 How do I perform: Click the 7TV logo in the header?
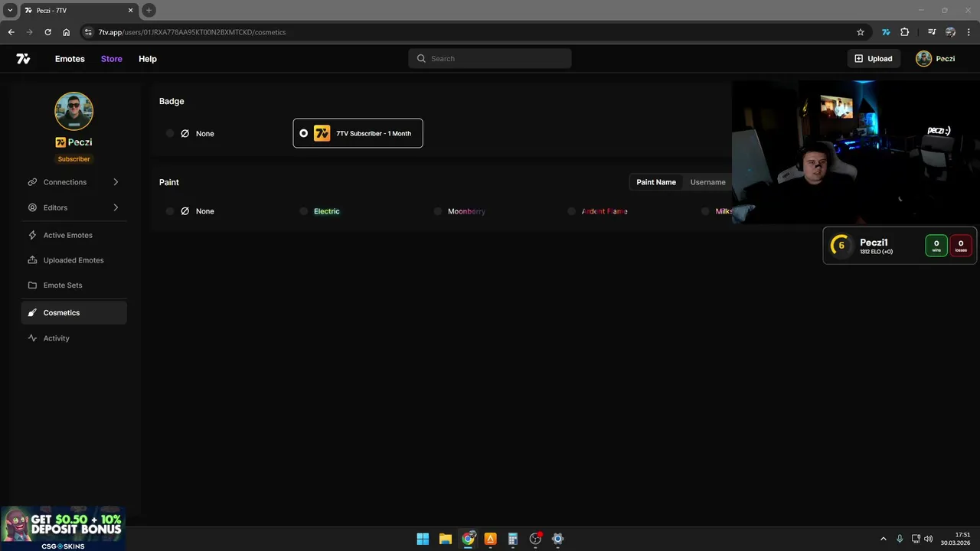[23, 58]
